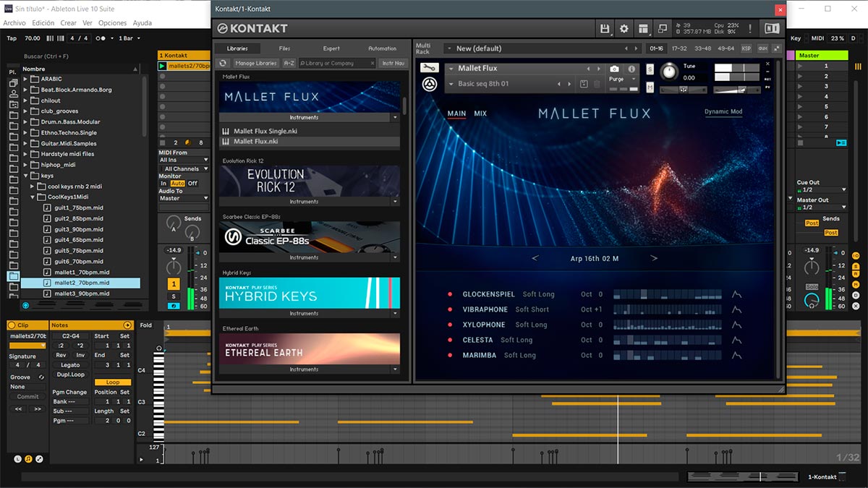The width and height of the screenshot is (868, 488).
Task: Click envelope curve icon for Marimba row
Action: click(x=737, y=355)
